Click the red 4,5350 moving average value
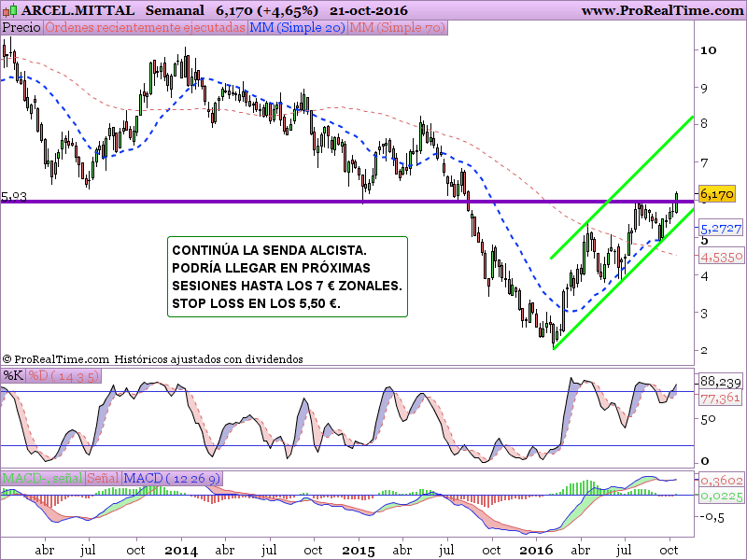The height and width of the screenshot is (560, 747). pos(721,258)
